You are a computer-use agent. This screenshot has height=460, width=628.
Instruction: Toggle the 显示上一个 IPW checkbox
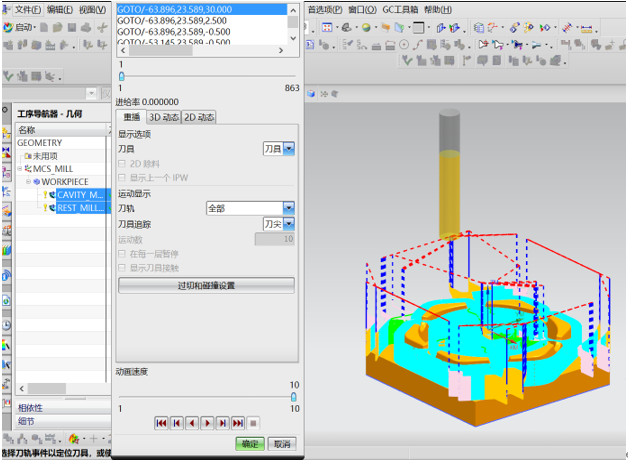pos(122,177)
